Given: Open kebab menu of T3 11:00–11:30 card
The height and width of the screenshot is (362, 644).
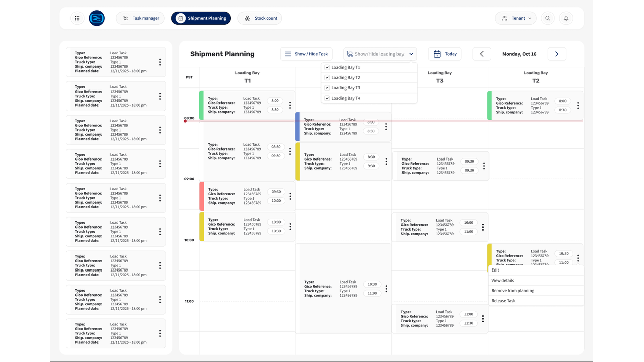Looking at the screenshot, I should click(483, 319).
